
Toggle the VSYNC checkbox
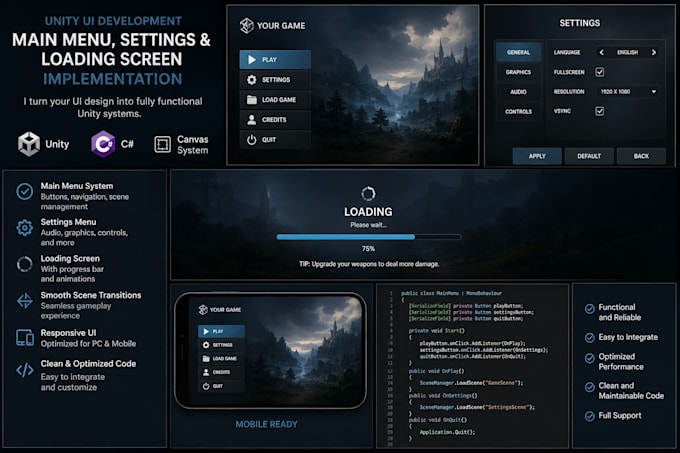click(x=600, y=111)
